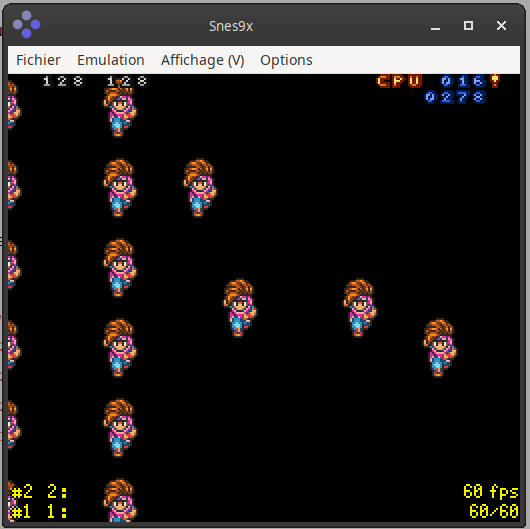Click the 60 fps indicator
This screenshot has height=529, width=530.
click(490, 491)
